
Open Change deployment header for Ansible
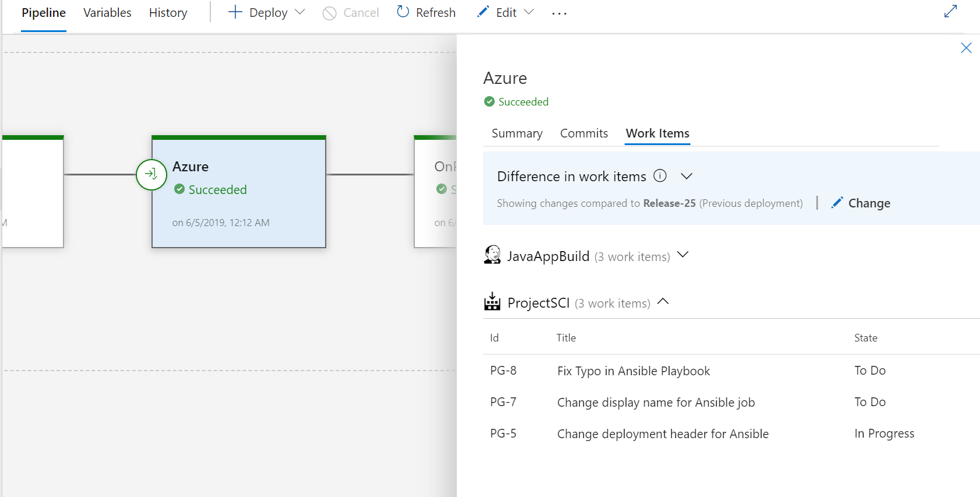663,434
